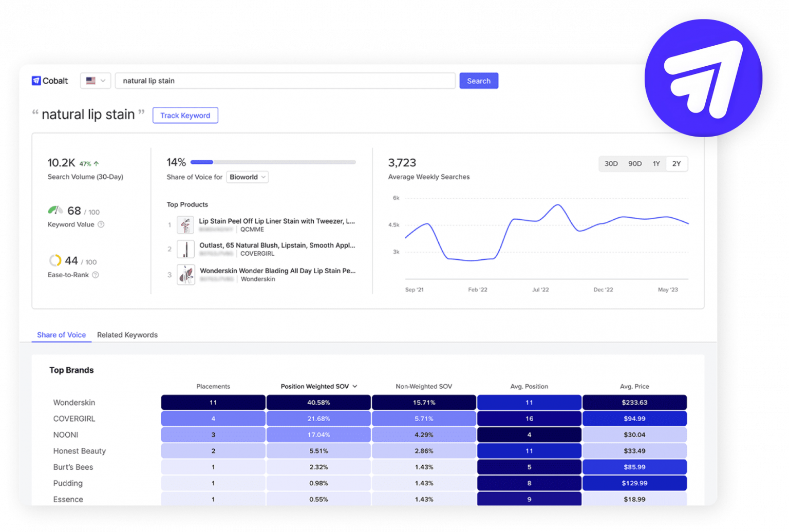
Task: Open Wonderskin Wonder Blading All Day link
Action: (x=278, y=271)
